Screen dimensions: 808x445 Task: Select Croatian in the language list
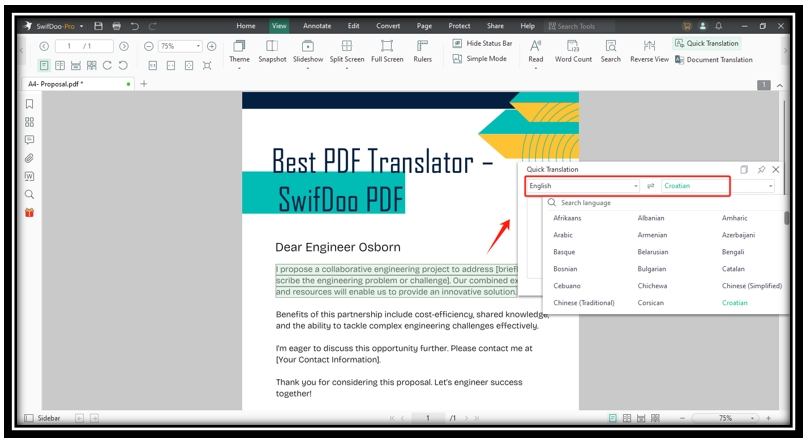click(x=735, y=303)
